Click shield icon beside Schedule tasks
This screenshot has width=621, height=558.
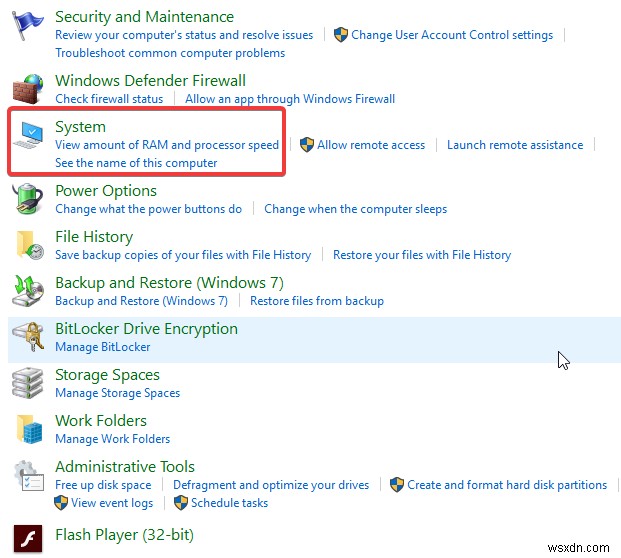181,503
